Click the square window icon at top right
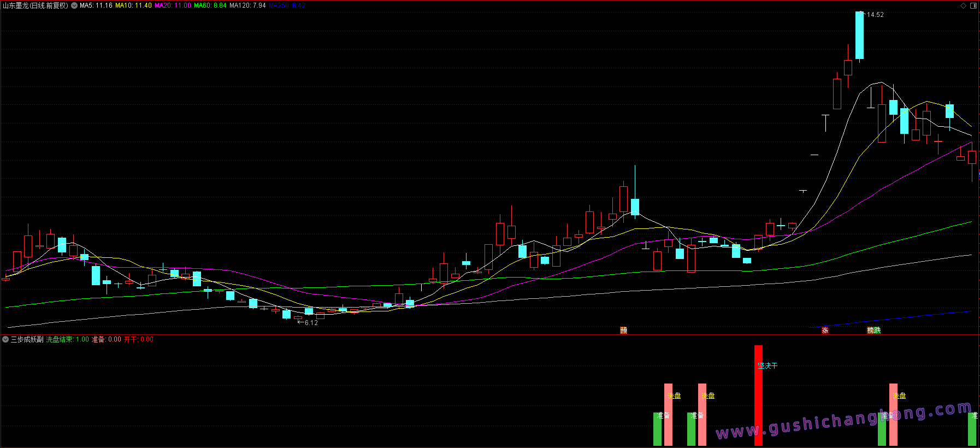Screen dimensions: 980x448 [x=973, y=5]
